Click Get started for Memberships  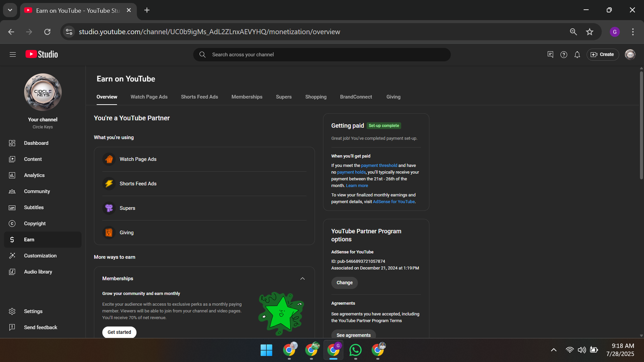119,332
